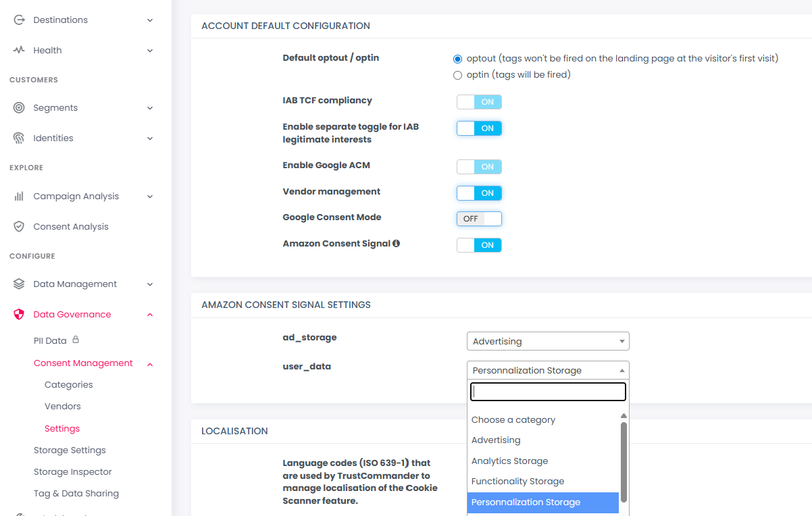
Task: Click the Amazon Consent Signal info icon
Action: click(x=397, y=243)
